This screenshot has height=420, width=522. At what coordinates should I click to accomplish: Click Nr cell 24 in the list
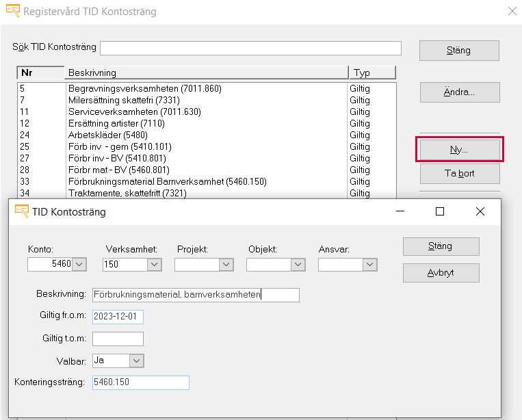pos(25,135)
